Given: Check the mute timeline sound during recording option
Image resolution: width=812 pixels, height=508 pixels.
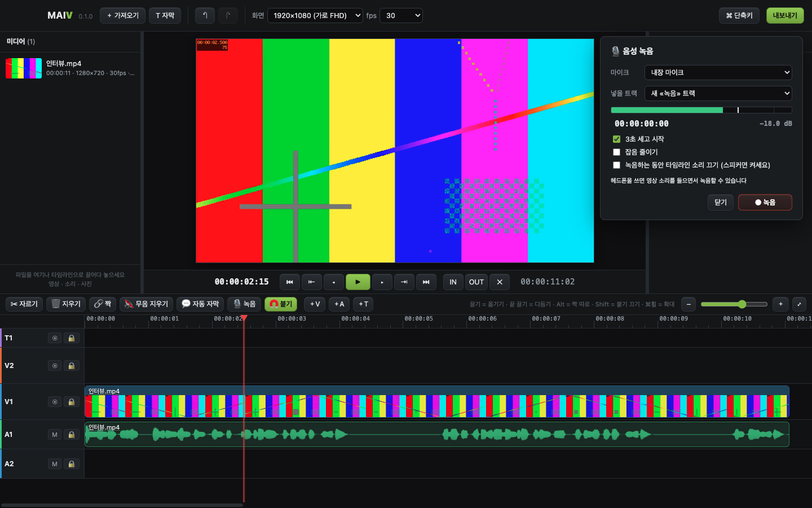Looking at the screenshot, I should pyautogui.click(x=616, y=165).
